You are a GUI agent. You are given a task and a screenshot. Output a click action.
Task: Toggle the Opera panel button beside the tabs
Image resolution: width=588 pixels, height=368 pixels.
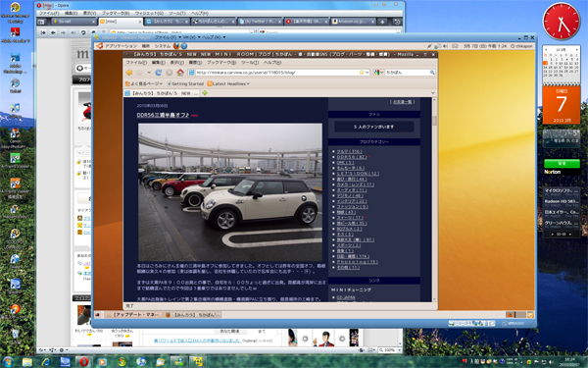(x=41, y=22)
